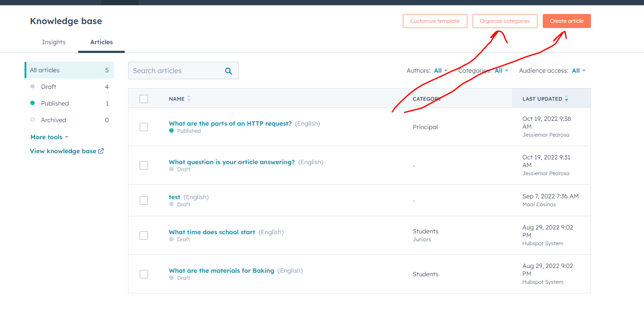The width and height of the screenshot is (644, 331).
Task: Open the Categories filter dropdown
Action: (x=500, y=70)
